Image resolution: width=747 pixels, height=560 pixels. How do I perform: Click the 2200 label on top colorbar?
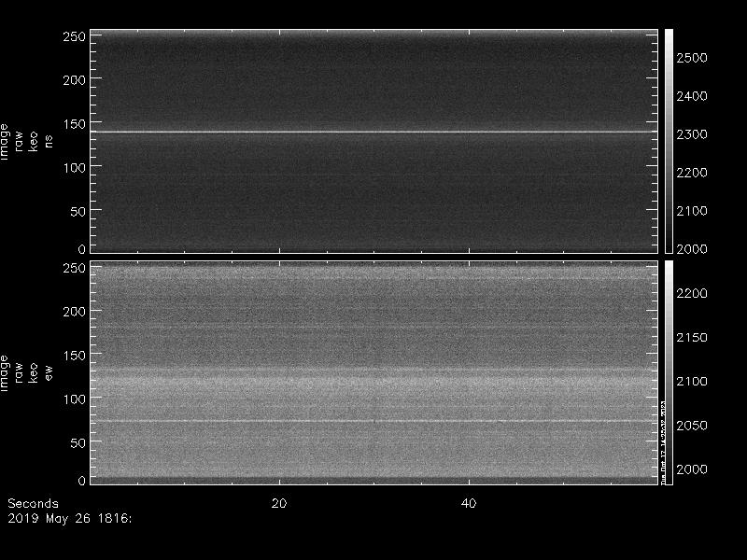tap(692, 173)
